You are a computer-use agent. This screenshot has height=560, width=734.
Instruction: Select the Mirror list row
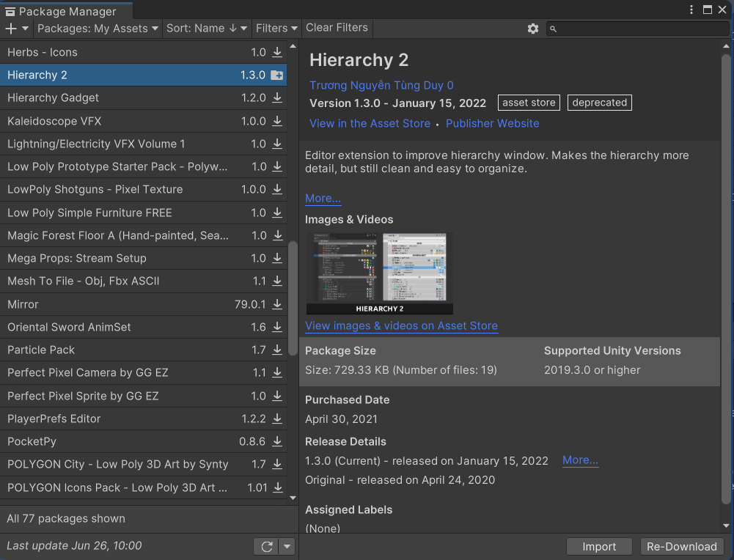point(143,304)
